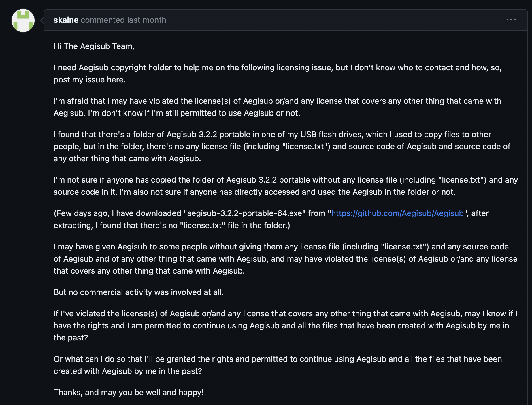Click the paragraph starting "I may have given Aegisub"
Image resolution: width=532 pixels, height=405 pixels.
point(285,259)
